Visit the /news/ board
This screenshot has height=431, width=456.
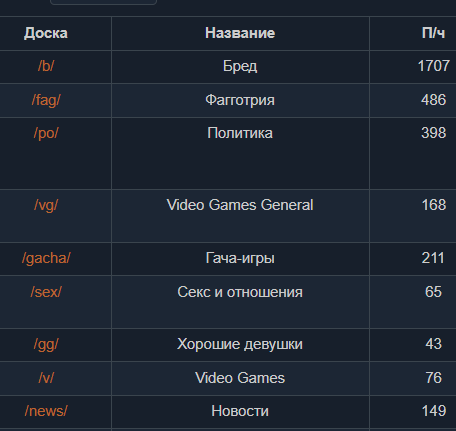tap(46, 411)
